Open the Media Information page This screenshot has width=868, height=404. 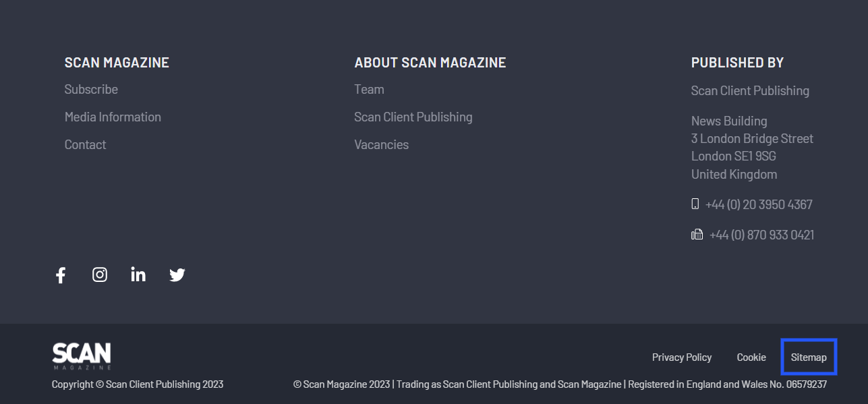(x=113, y=117)
